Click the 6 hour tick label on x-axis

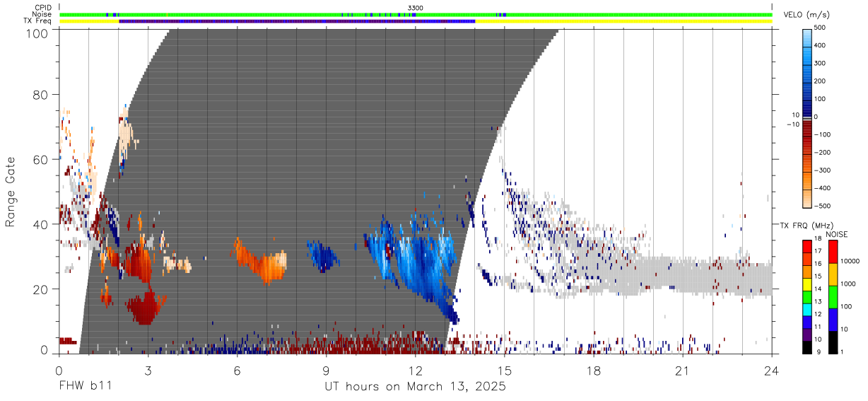pos(237,370)
